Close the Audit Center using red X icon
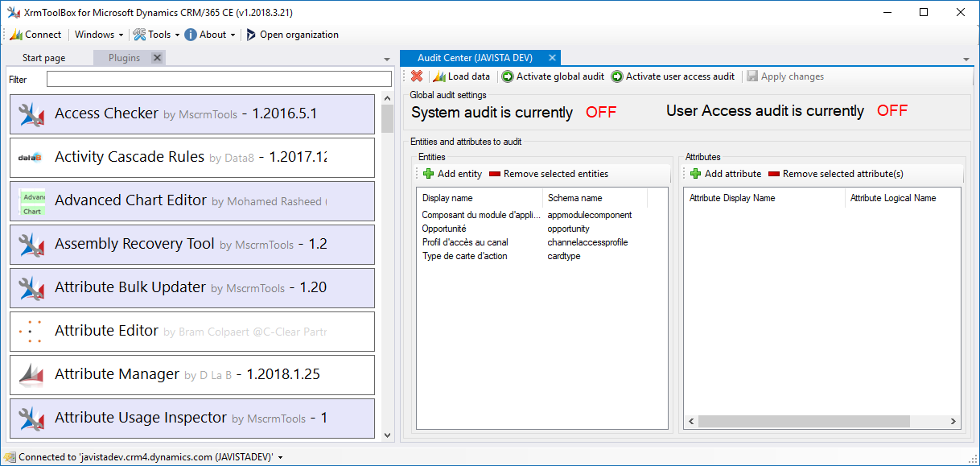The image size is (980, 466). click(x=417, y=76)
